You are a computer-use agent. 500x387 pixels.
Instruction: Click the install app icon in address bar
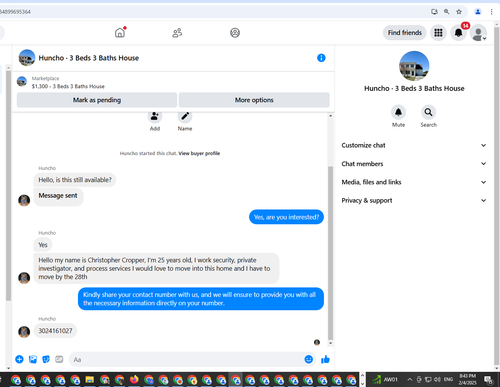point(434,12)
